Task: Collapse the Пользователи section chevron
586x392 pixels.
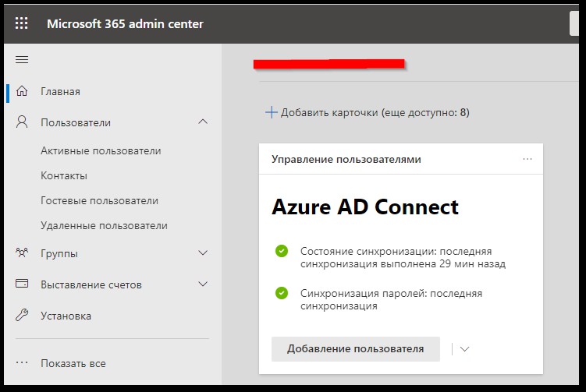Action: click(x=203, y=122)
